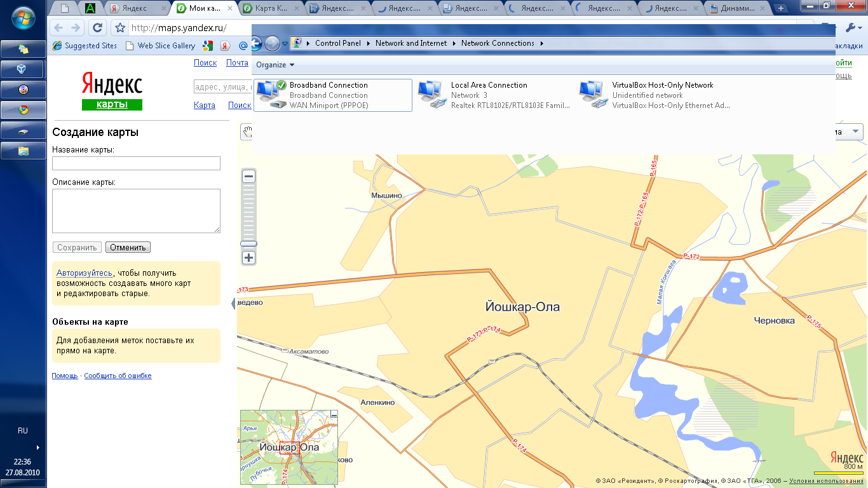Viewport: 868px width, 488px height.
Task: Click the Описание карты text area
Action: (x=136, y=211)
